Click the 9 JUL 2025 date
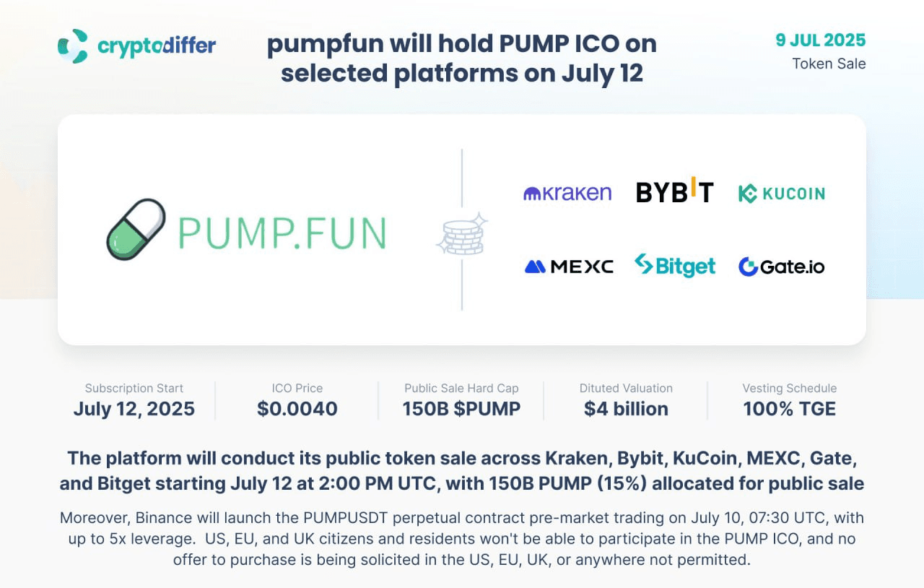 coord(821,40)
